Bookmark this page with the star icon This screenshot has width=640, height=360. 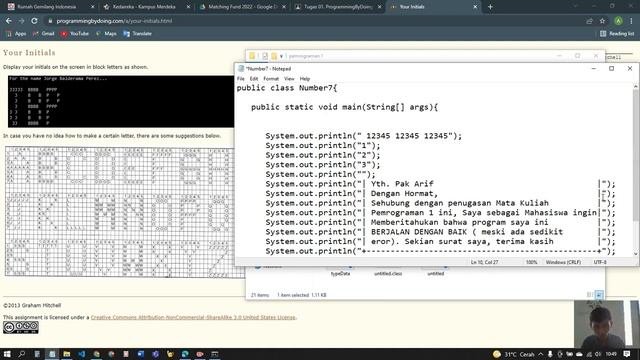pyautogui.click(x=602, y=21)
